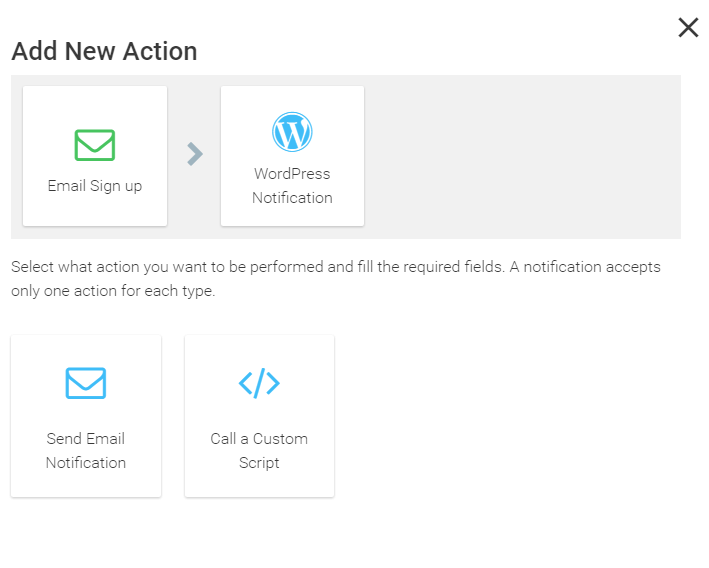709x568 pixels.
Task: Click the green Email Sign up envelope icon
Action: 95,145
